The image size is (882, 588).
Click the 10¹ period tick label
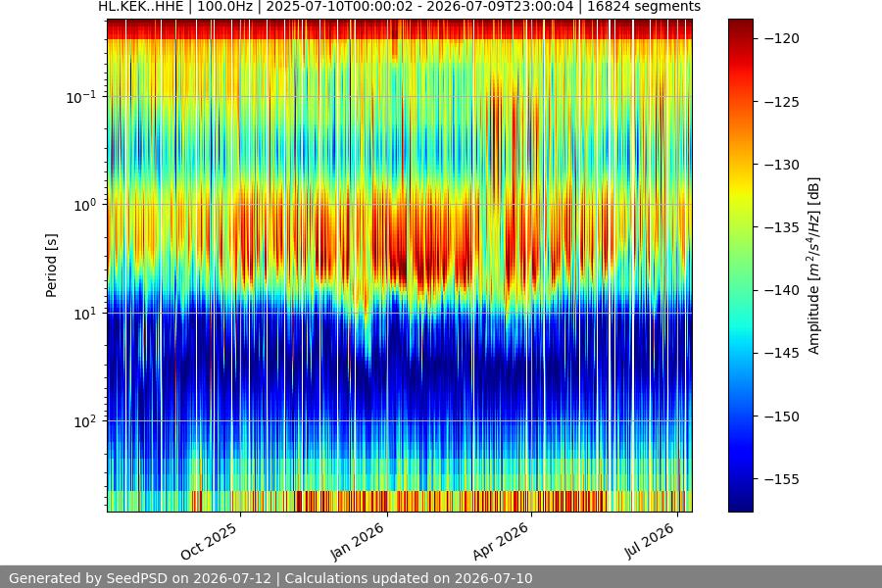[x=85, y=314]
